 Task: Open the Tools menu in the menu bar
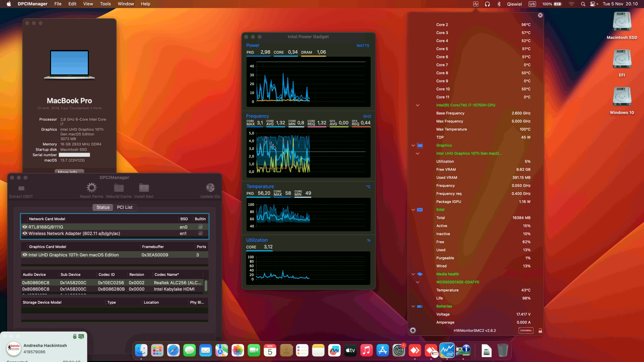click(105, 4)
